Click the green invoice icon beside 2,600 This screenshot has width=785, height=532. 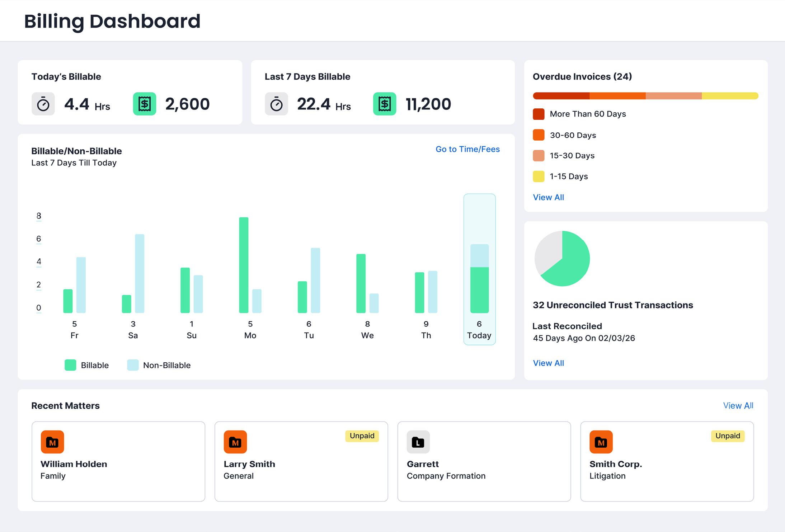point(145,104)
